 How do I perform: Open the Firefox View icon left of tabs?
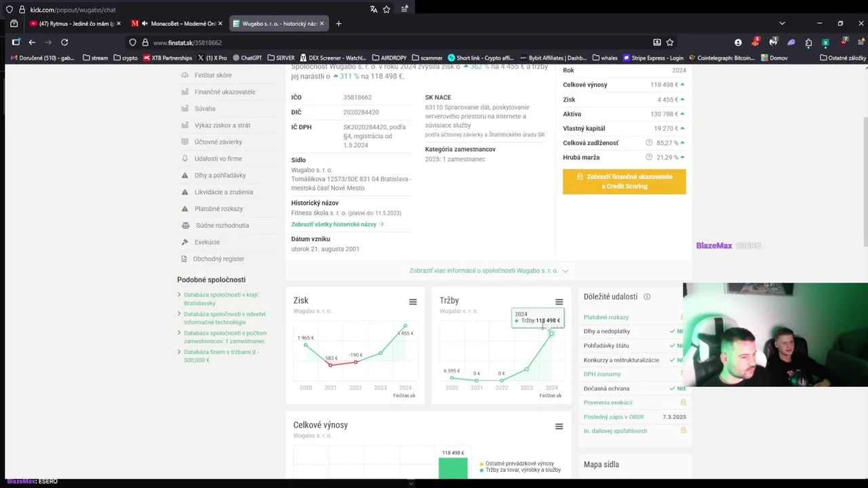click(x=14, y=24)
